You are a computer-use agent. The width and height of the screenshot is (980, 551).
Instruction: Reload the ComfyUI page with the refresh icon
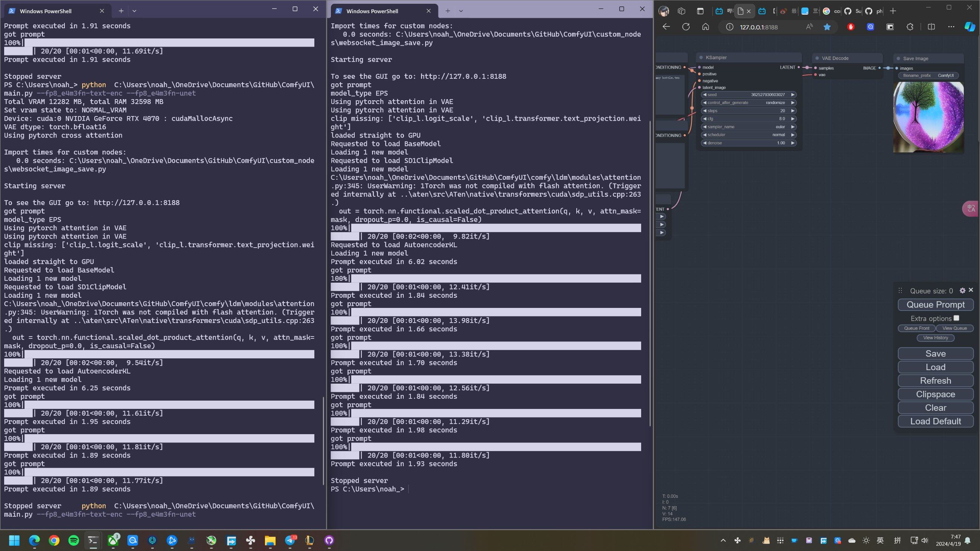[686, 27]
